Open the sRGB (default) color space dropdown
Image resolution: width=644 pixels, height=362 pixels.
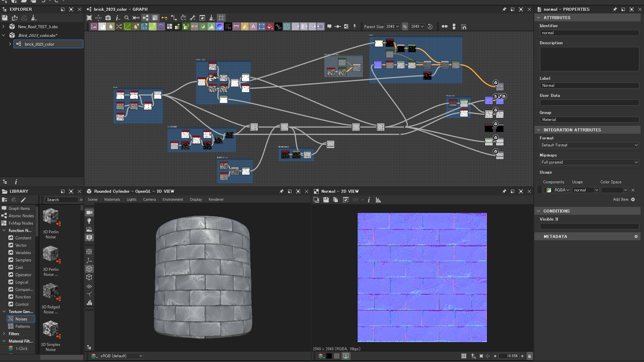click(121, 356)
